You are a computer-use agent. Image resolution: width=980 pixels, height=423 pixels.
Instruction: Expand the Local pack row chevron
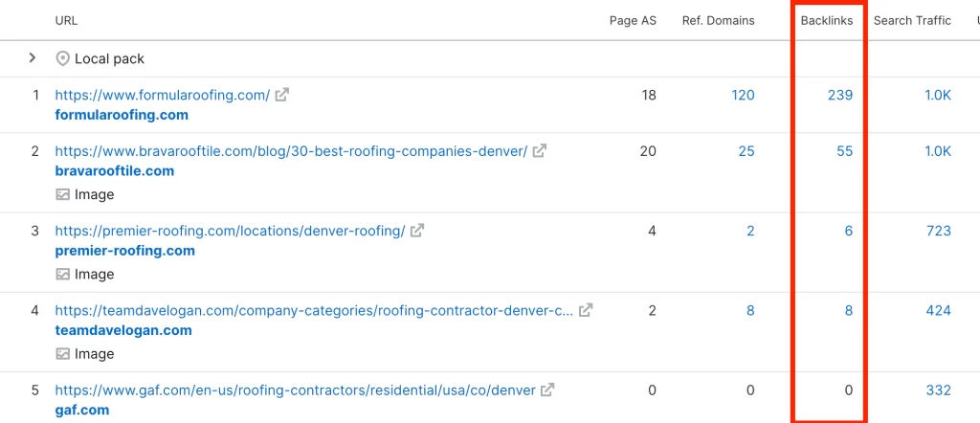33,58
